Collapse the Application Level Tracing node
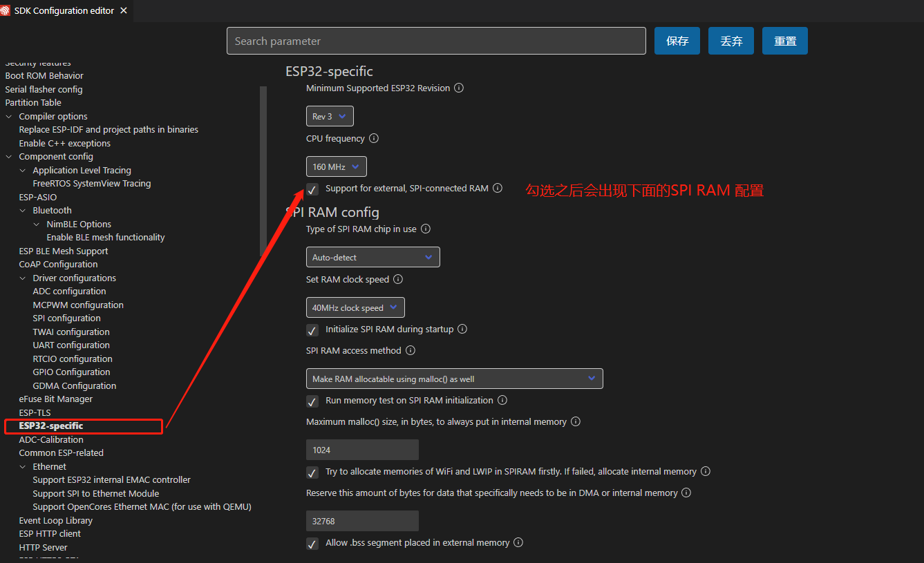The width and height of the screenshot is (924, 563). tap(23, 170)
